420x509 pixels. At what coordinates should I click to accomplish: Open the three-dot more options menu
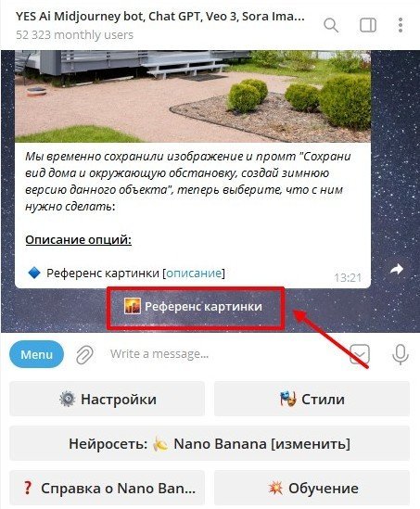pos(401,25)
